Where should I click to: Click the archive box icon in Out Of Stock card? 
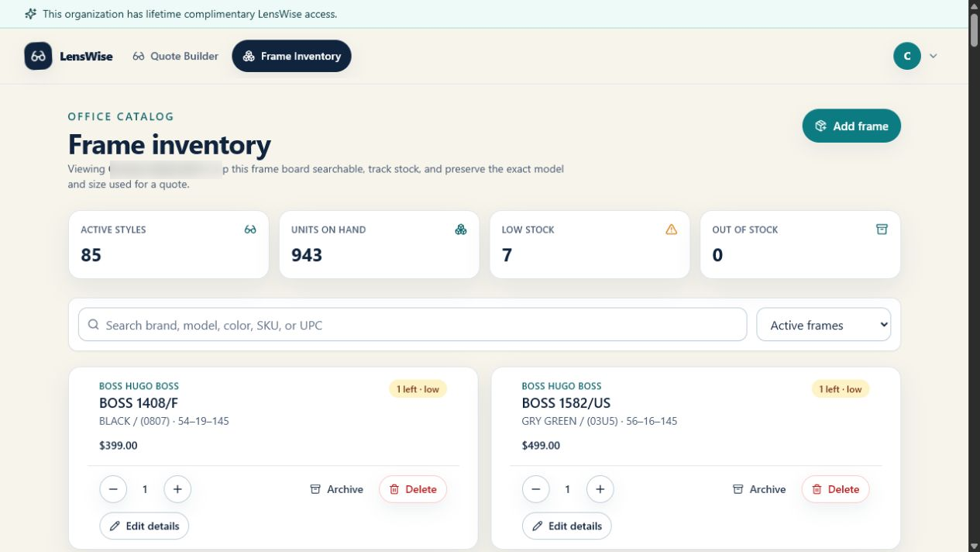(882, 229)
